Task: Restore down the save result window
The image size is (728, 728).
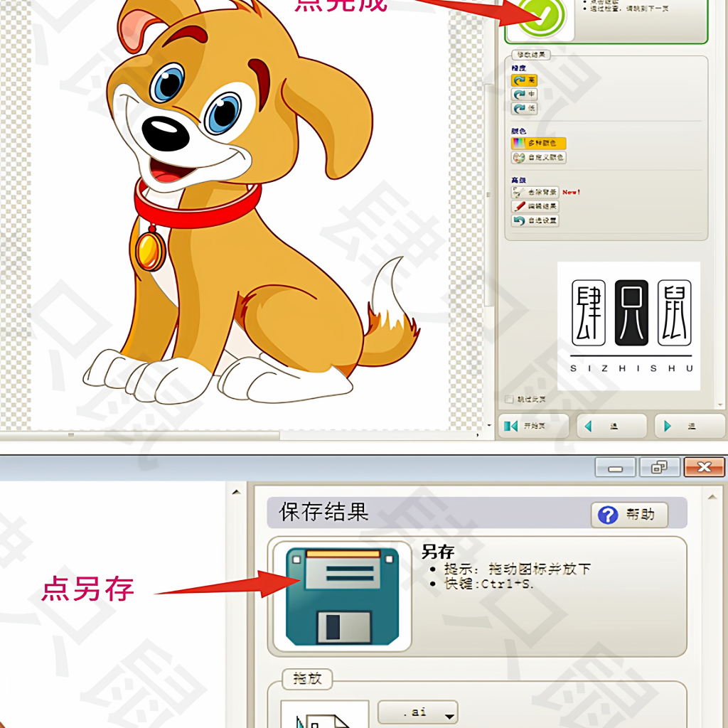Action: tap(659, 468)
